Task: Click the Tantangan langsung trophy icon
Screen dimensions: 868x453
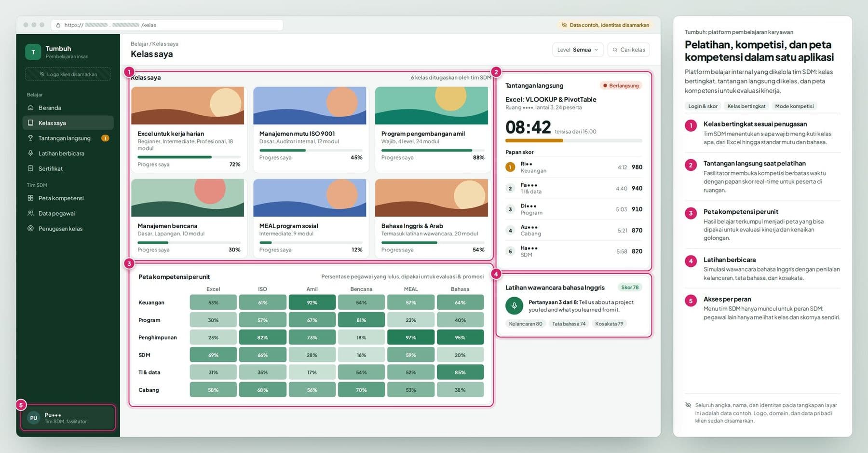Action: tap(30, 138)
